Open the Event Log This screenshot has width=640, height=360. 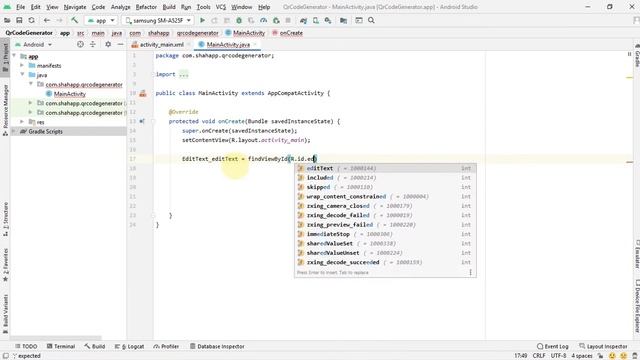click(553, 346)
